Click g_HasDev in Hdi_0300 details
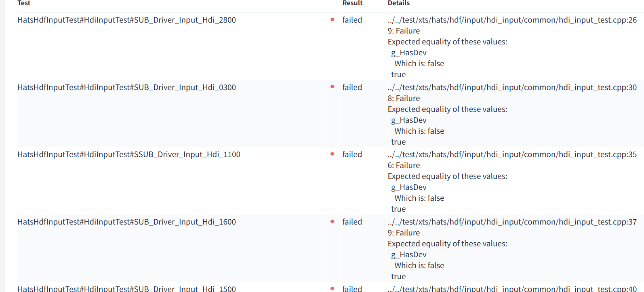The image size is (644, 292). tap(409, 120)
